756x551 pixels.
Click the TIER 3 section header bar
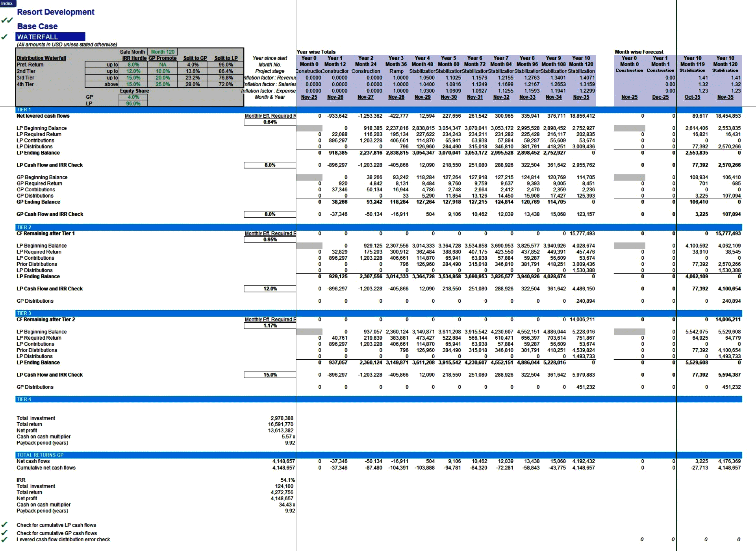coord(379,313)
